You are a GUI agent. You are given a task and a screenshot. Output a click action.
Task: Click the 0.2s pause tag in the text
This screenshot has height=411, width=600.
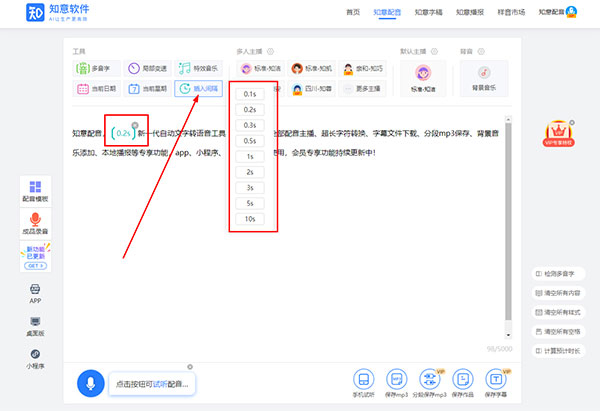pyautogui.click(x=123, y=133)
